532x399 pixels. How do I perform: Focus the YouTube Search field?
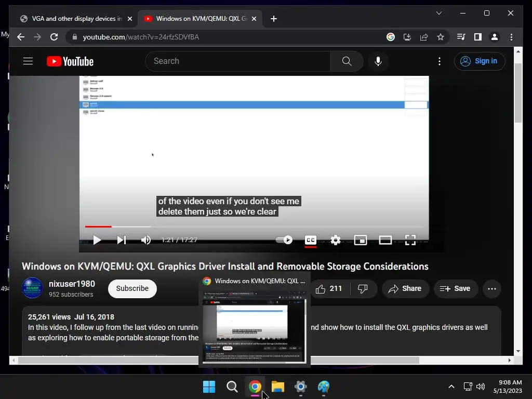pyautogui.click(x=238, y=61)
